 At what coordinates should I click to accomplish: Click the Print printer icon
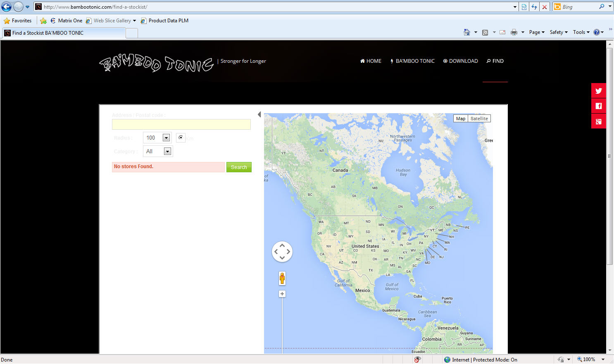(514, 32)
